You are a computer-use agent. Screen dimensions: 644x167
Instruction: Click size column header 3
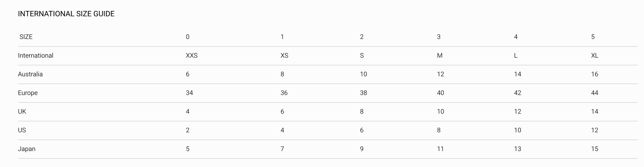pyautogui.click(x=439, y=37)
